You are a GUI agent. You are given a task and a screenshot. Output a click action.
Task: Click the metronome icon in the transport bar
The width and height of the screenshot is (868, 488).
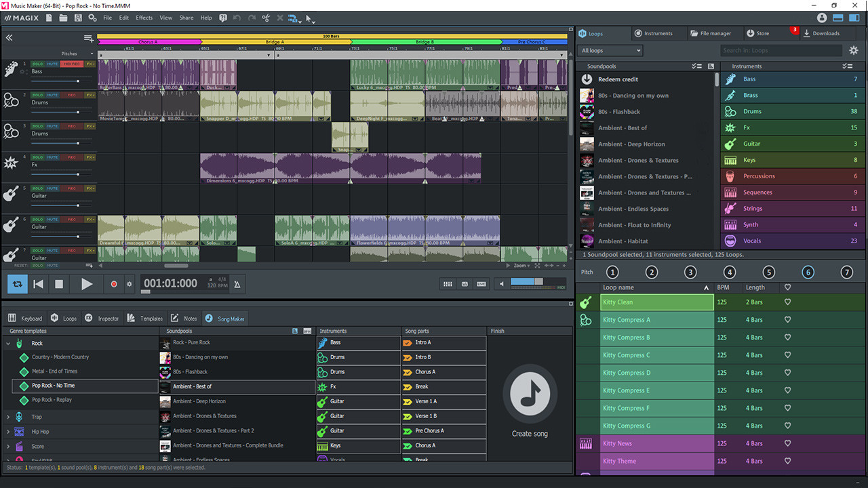(x=237, y=284)
